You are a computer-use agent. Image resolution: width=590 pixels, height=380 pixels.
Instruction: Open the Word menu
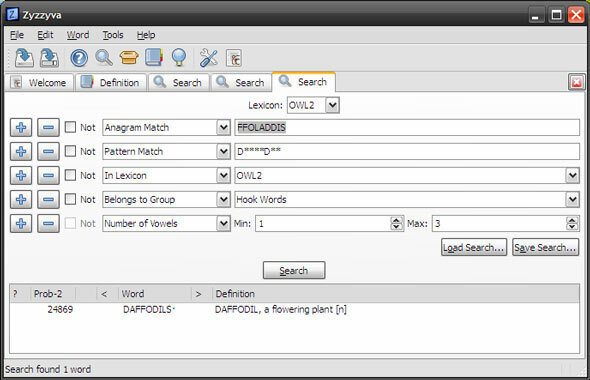tap(78, 35)
